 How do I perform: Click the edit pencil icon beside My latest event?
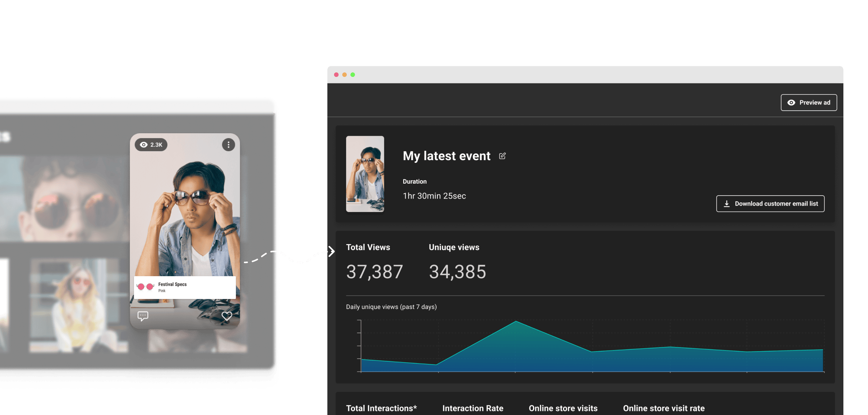click(x=502, y=156)
